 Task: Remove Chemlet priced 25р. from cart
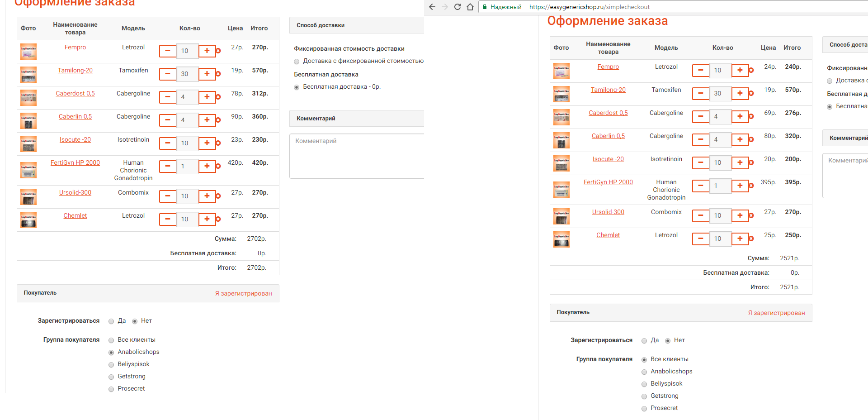click(751, 239)
